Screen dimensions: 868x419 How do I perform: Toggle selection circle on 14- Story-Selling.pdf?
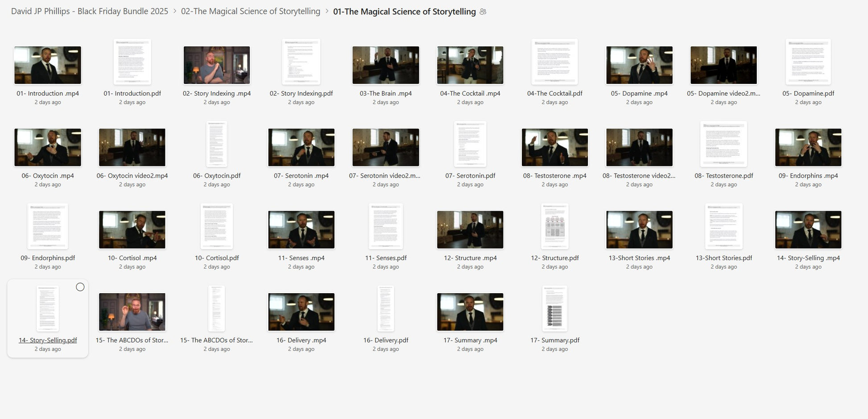pyautogui.click(x=80, y=287)
